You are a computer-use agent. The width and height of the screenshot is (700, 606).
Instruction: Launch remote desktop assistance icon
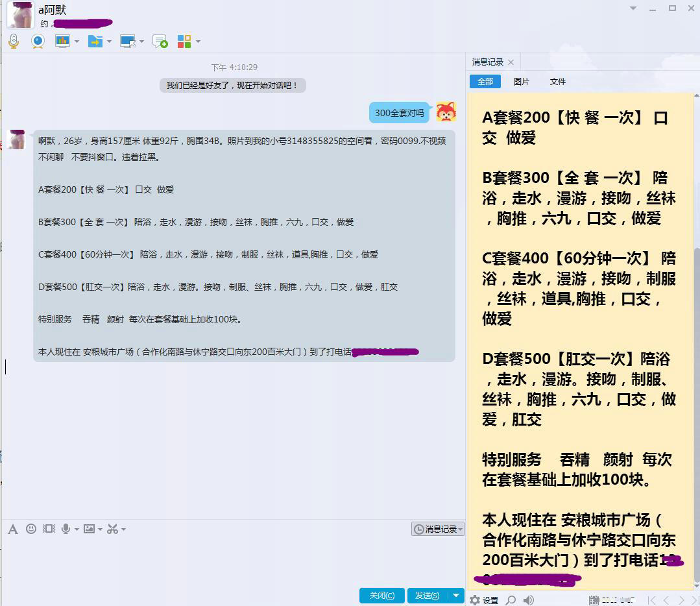[128, 41]
